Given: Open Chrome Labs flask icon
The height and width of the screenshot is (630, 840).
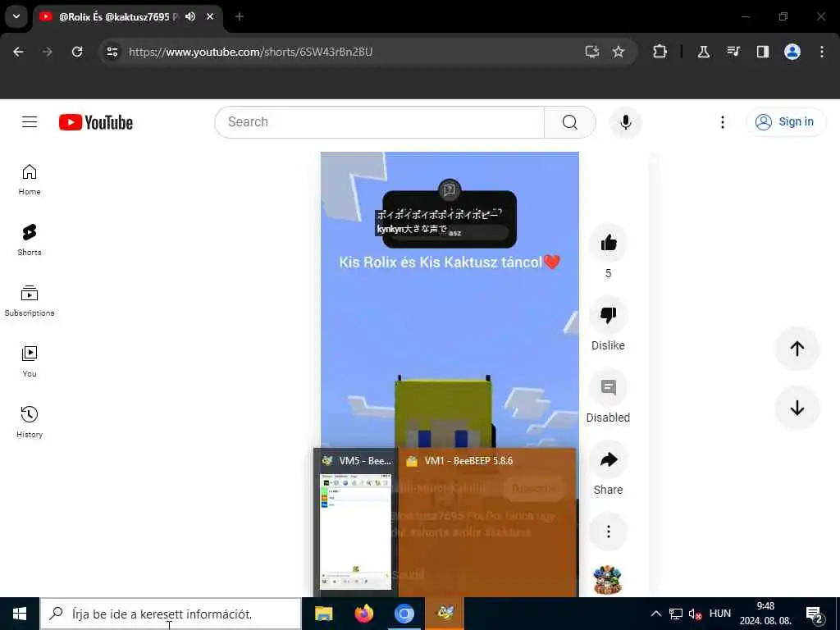Looking at the screenshot, I should click(x=703, y=52).
